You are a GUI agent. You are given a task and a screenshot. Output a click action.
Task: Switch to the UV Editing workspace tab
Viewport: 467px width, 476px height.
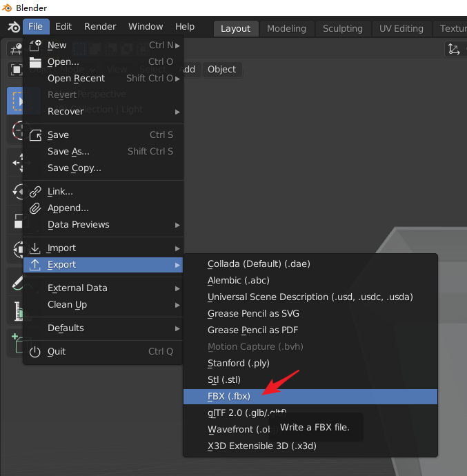[401, 28]
